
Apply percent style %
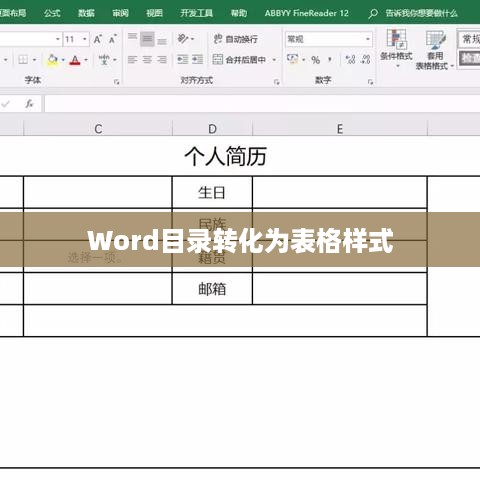tap(315, 60)
